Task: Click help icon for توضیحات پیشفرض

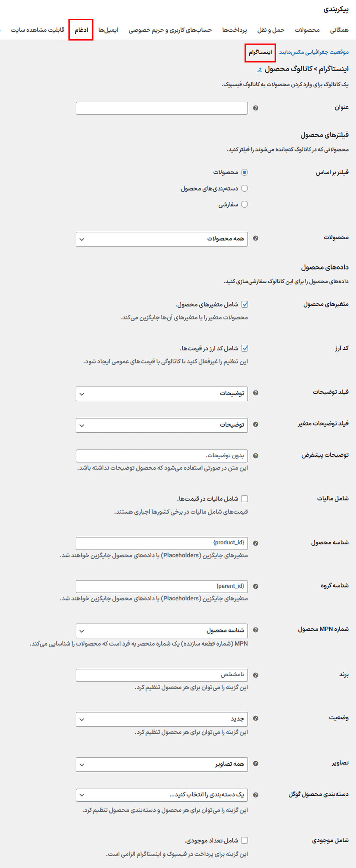Action: tap(256, 456)
